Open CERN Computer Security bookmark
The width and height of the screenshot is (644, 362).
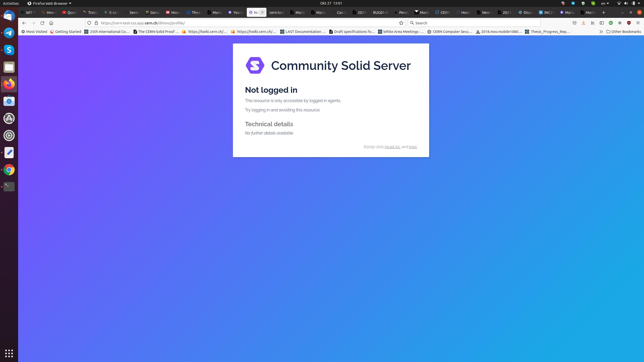click(x=450, y=32)
